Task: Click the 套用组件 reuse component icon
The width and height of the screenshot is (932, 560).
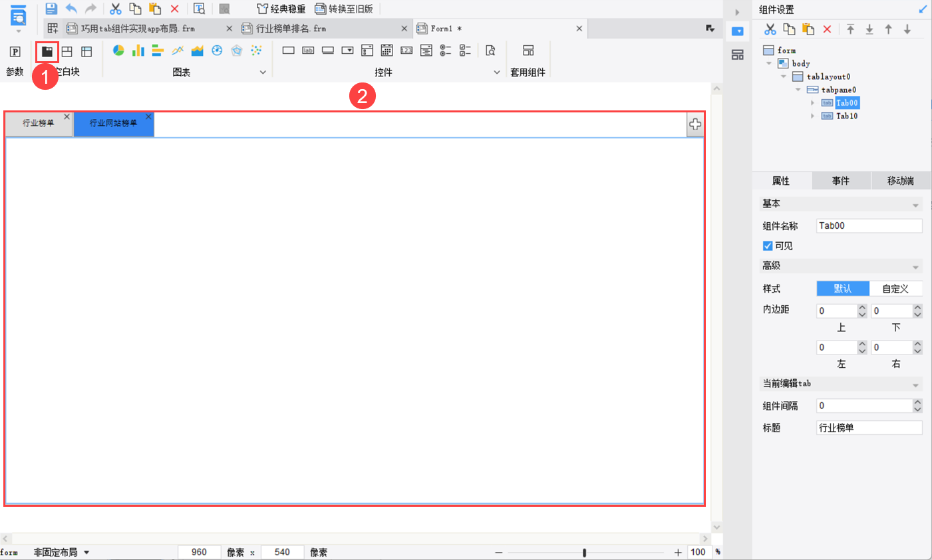Action: click(x=528, y=51)
